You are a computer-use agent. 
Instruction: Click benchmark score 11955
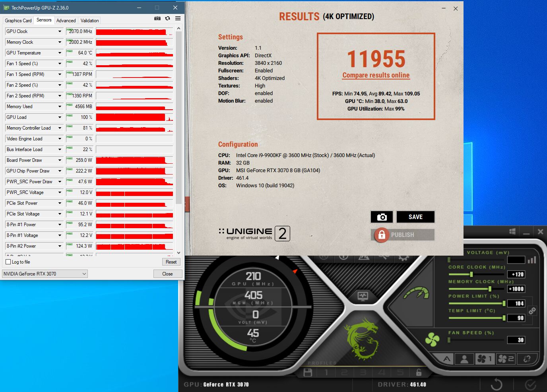[376, 59]
